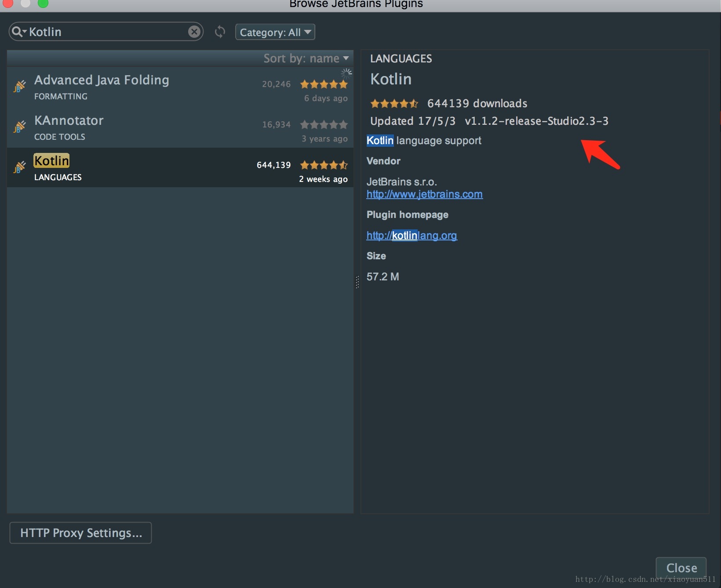Click the 16,934 downloads count
Image resolution: width=721 pixels, height=588 pixels.
point(277,124)
